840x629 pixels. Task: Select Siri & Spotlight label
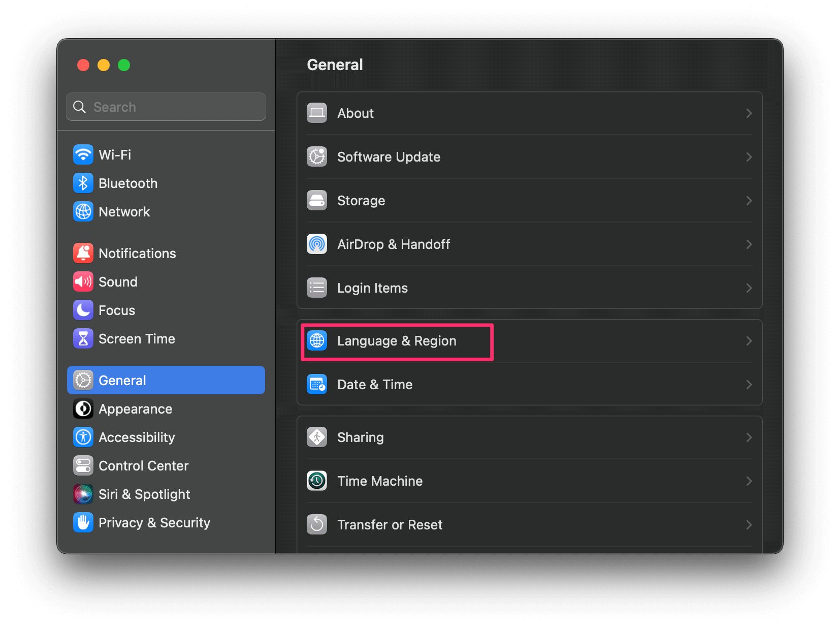click(x=144, y=494)
